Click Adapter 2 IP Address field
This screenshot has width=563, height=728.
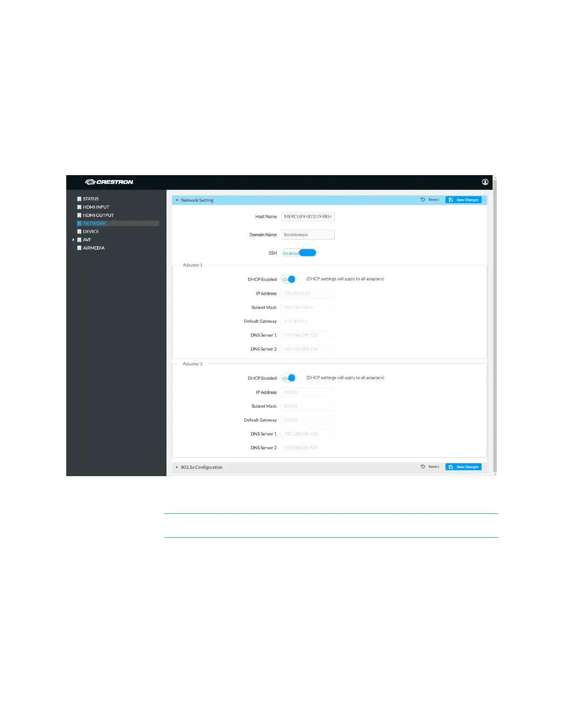tap(308, 392)
